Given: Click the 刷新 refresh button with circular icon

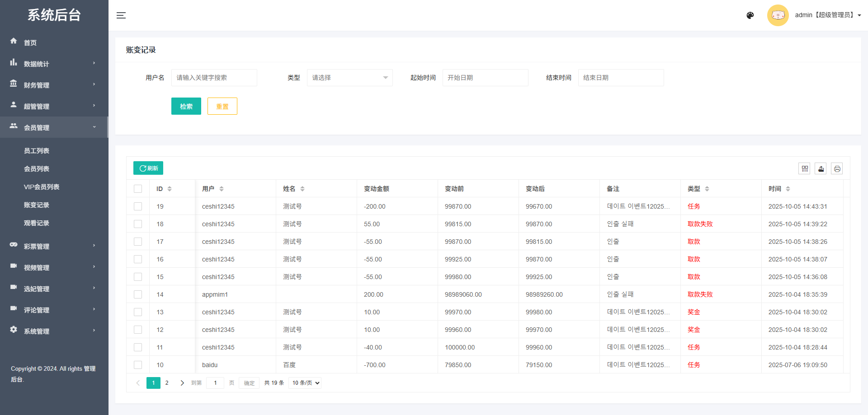Looking at the screenshot, I should coord(148,168).
